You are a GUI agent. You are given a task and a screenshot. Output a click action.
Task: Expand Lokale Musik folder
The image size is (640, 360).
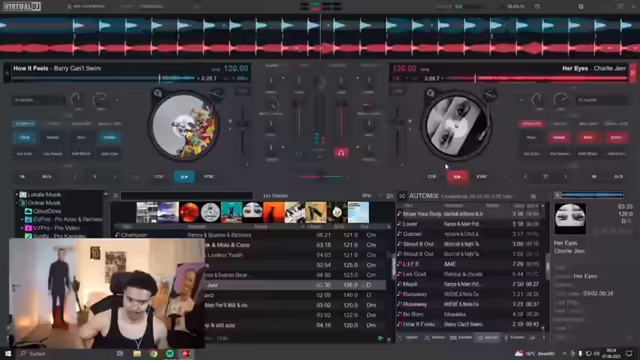(x=17, y=195)
